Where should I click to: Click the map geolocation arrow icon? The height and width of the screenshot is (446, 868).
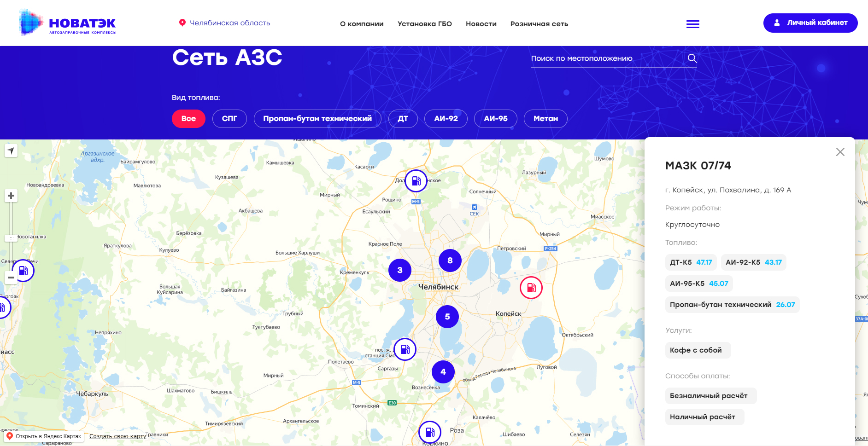tap(11, 151)
